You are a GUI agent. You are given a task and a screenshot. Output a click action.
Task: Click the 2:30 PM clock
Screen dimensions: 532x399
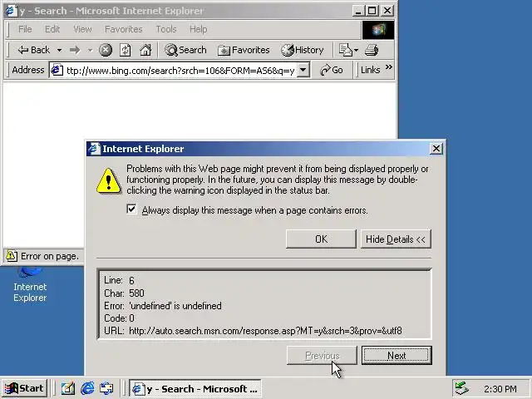[500, 389]
